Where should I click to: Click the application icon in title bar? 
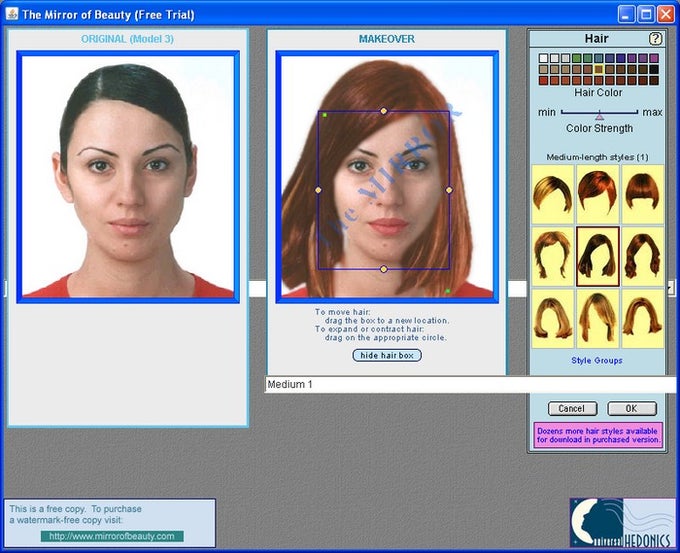(12, 14)
